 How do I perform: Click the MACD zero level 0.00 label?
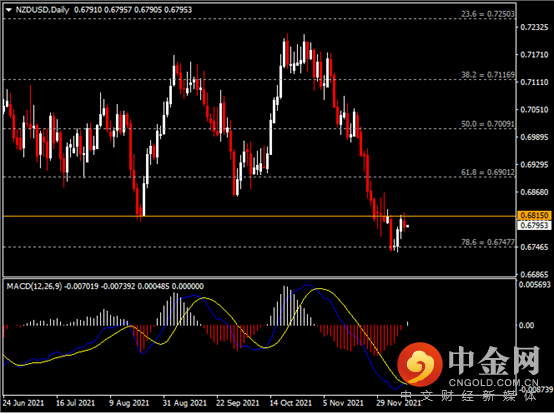[x=526, y=325]
